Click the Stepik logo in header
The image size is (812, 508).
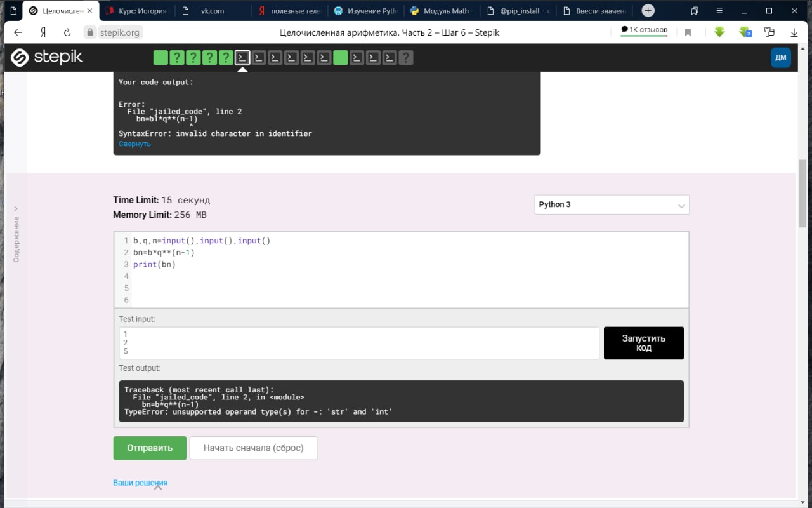[x=47, y=58]
